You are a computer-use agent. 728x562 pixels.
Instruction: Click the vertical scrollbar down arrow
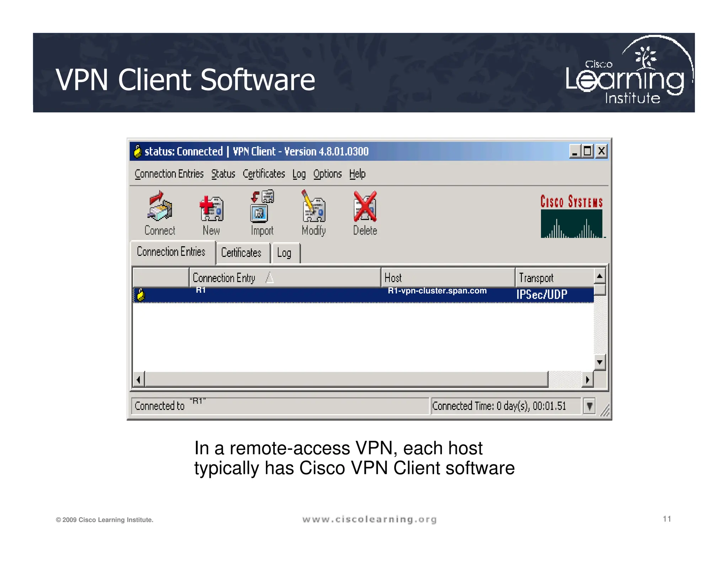[x=600, y=362]
